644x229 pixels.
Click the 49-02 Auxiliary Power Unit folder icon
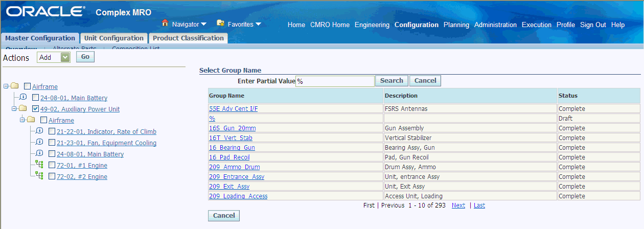click(x=23, y=108)
